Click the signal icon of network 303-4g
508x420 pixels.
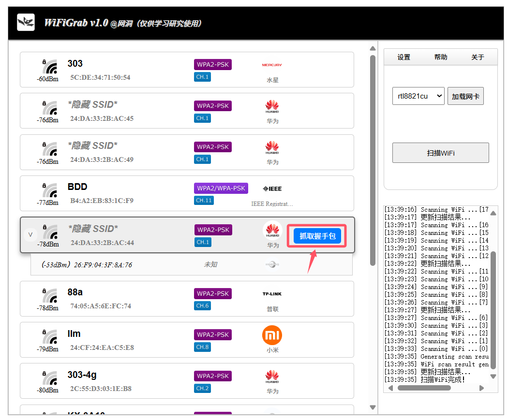[x=50, y=377]
